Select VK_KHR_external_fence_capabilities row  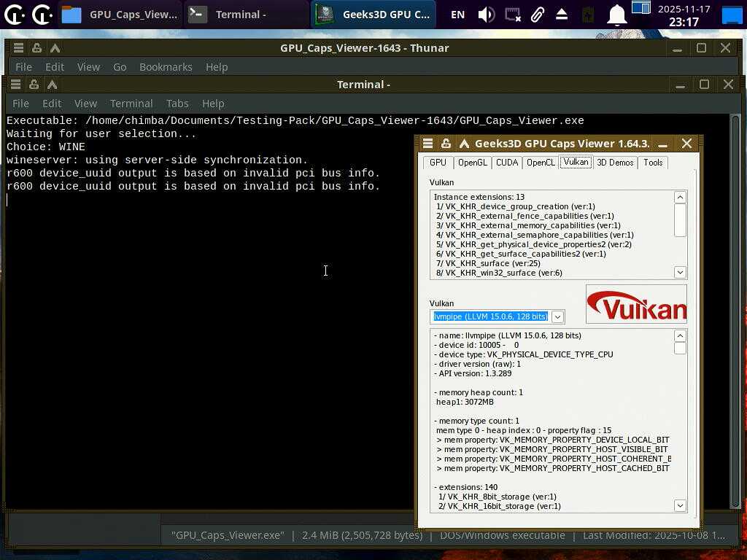525,216
